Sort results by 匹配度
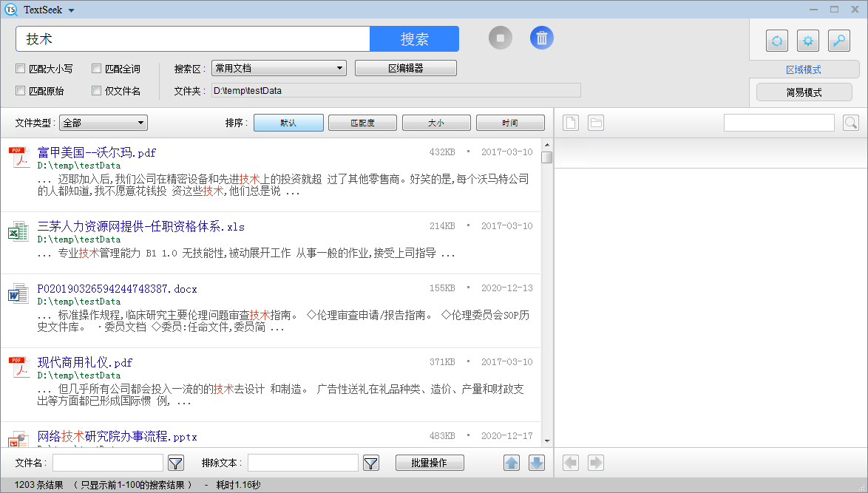The height and width of the screenshot is (493, 868). tap(362, 123)
